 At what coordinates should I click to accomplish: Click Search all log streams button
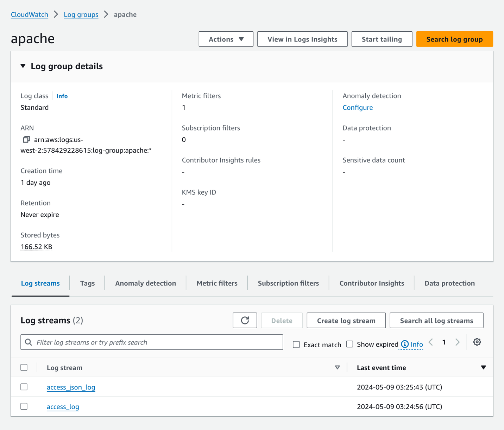(x=436, y=321)
